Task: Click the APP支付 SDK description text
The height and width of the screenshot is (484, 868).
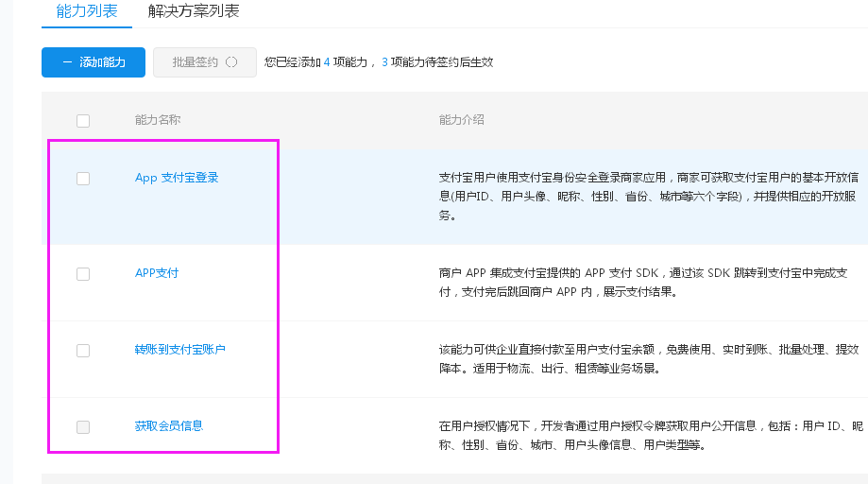Action: coord(643,283)
